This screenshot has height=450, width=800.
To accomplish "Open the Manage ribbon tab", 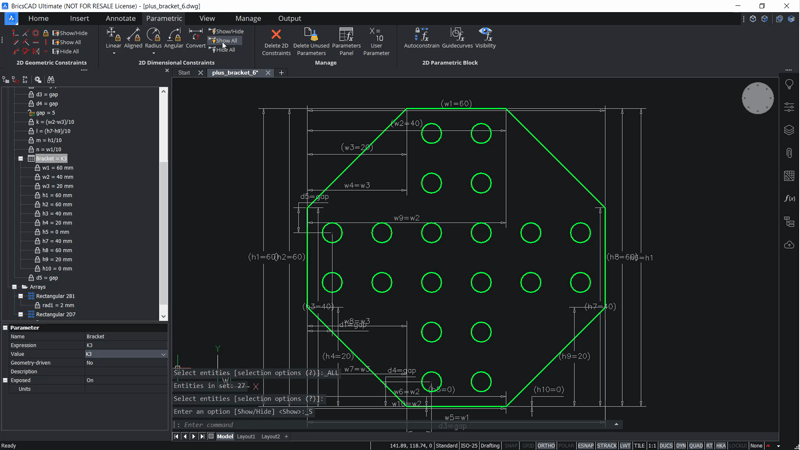I will tap(248, 18).
